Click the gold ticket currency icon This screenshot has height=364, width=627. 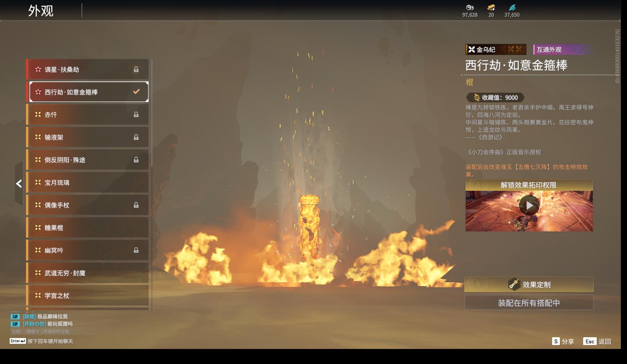coord(491,7)
